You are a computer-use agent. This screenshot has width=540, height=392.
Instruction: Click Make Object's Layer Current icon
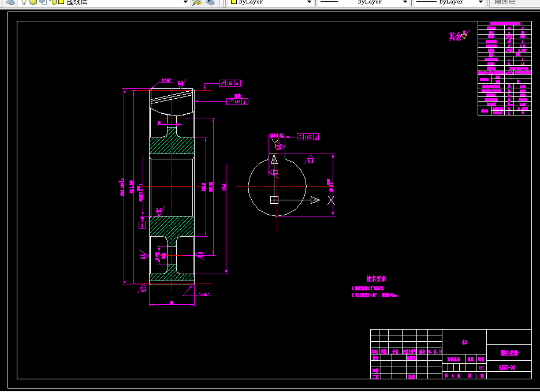(x=196, y=2)
